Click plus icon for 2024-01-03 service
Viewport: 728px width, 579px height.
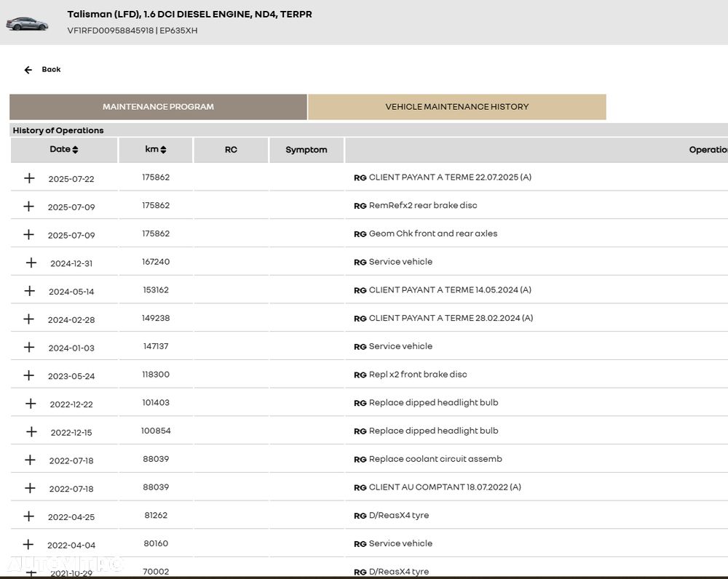point(29,347)
